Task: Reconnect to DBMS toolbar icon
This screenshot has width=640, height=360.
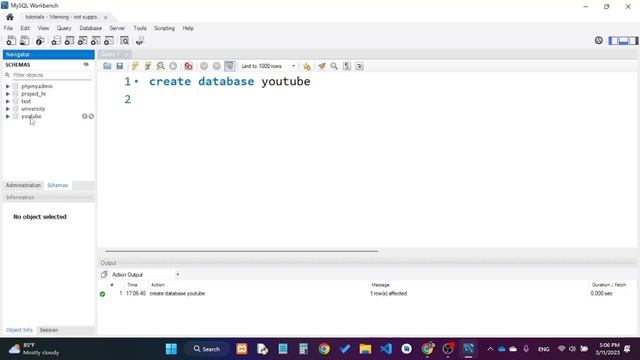Action: tap(140, 40)
